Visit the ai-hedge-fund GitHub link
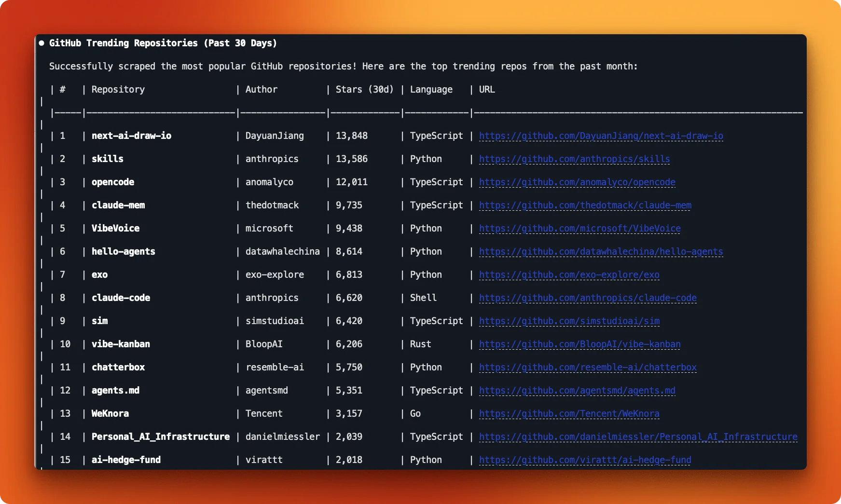 coord(584,460)
